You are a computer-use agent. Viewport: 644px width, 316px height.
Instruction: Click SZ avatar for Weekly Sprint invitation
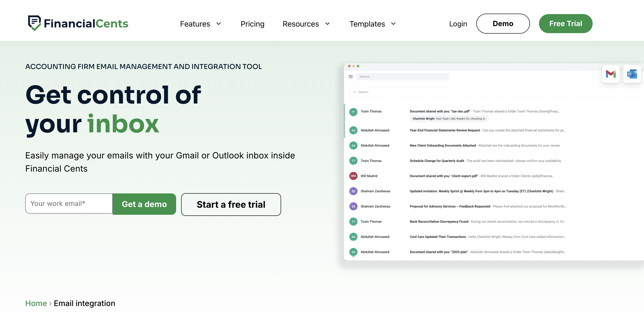click(x=353, y=191)
